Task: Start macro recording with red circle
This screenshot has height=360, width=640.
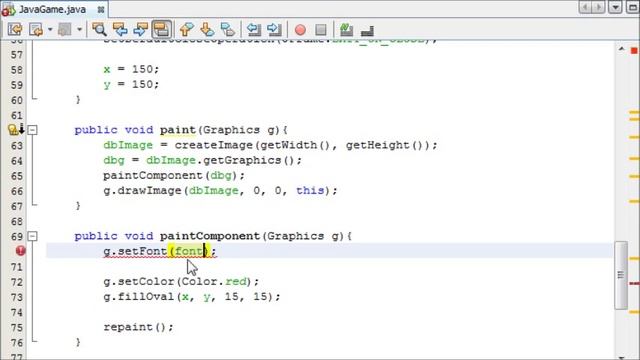Action: (300, 30)
